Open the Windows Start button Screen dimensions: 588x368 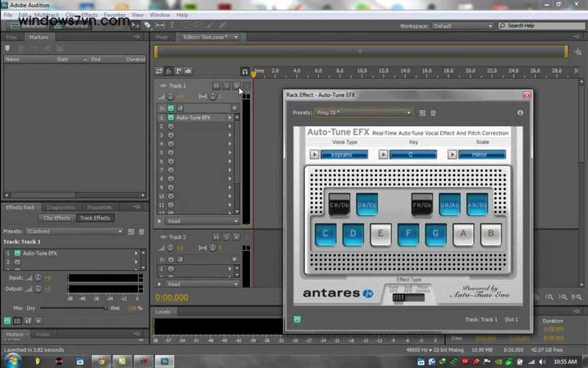(x=12, y=361)
